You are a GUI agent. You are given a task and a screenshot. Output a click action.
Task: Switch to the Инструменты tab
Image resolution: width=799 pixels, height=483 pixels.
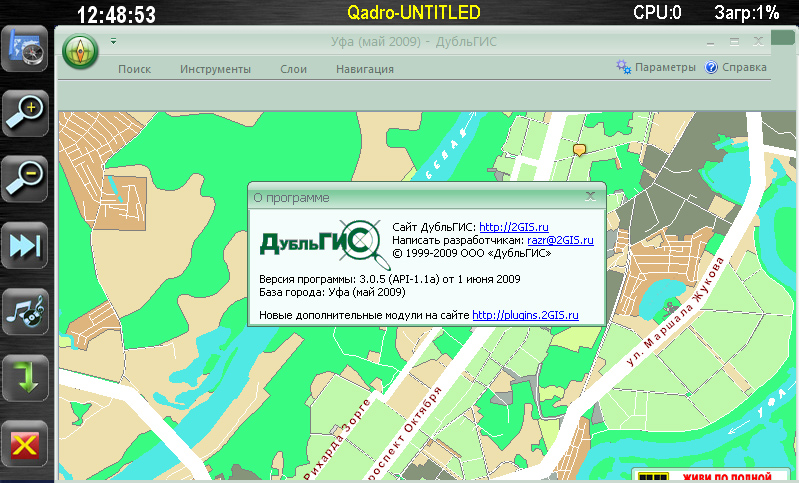pyautogui.click(x=215, y=69)
